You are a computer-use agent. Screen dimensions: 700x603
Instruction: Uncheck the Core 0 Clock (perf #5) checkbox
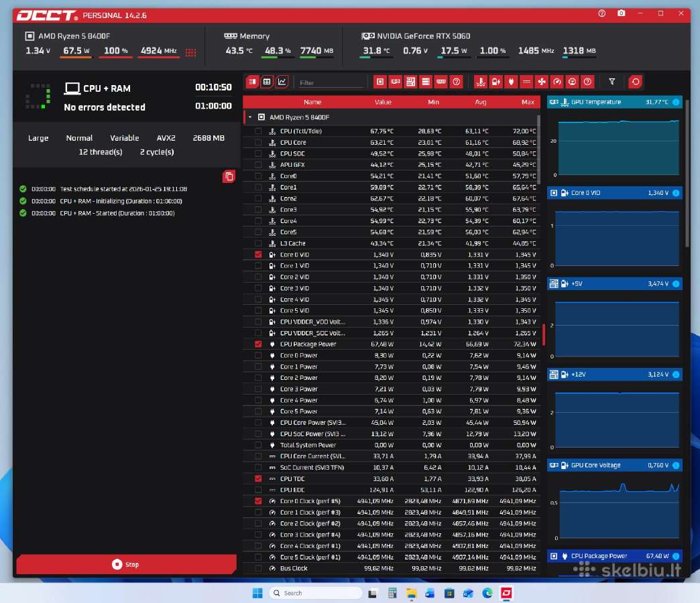258,501
